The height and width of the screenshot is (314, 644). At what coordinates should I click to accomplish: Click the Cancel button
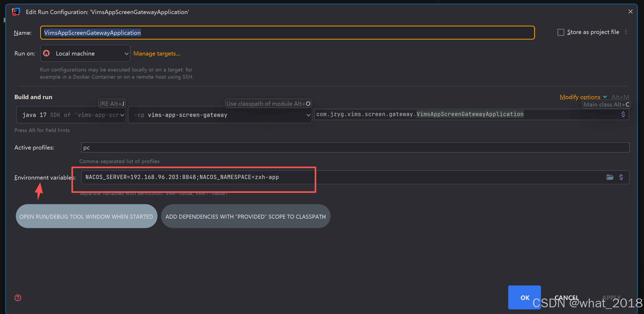click(567, 297)
